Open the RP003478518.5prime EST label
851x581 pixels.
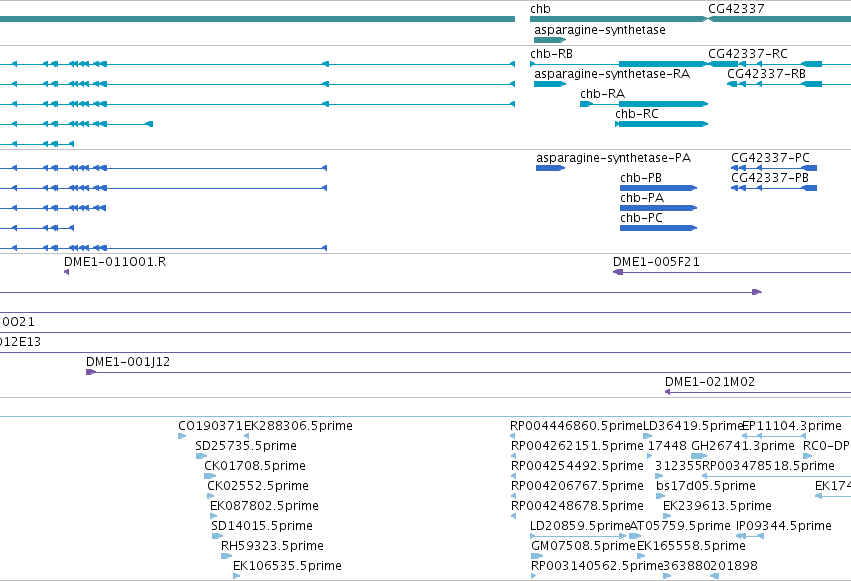(769, 466)
